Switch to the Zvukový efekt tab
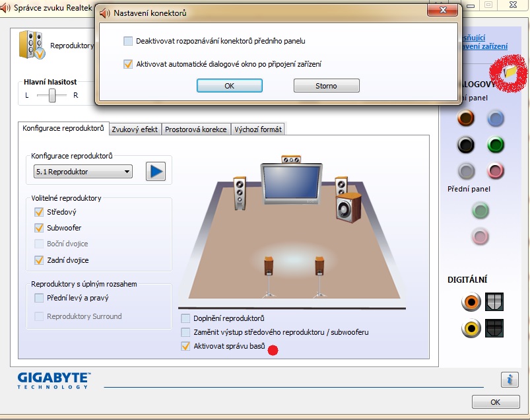The image size is (530, 420). [135, 129]
